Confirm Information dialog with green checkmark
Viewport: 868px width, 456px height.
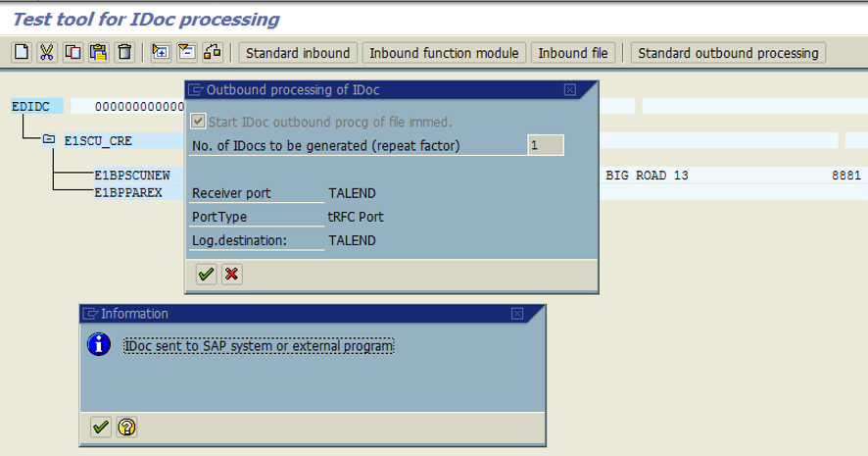100,427
